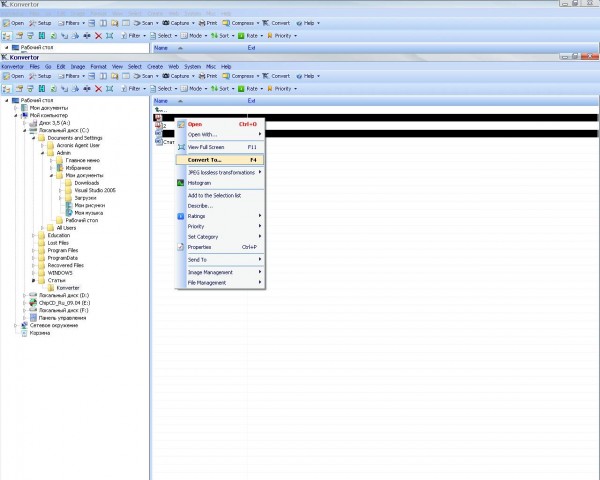Open the Send To submenu
The height and width of the screenshot is (480, 600).
[x=220, y=260]
